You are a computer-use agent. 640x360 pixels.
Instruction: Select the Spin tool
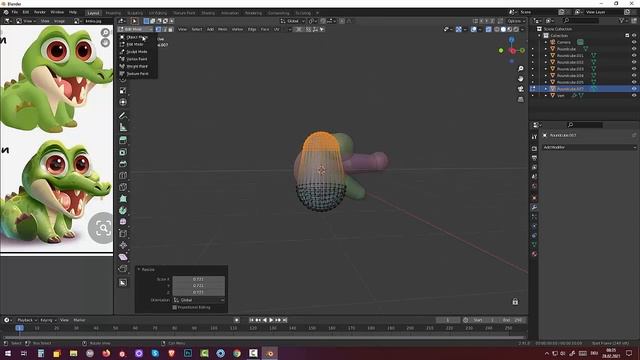pos(123,210)
